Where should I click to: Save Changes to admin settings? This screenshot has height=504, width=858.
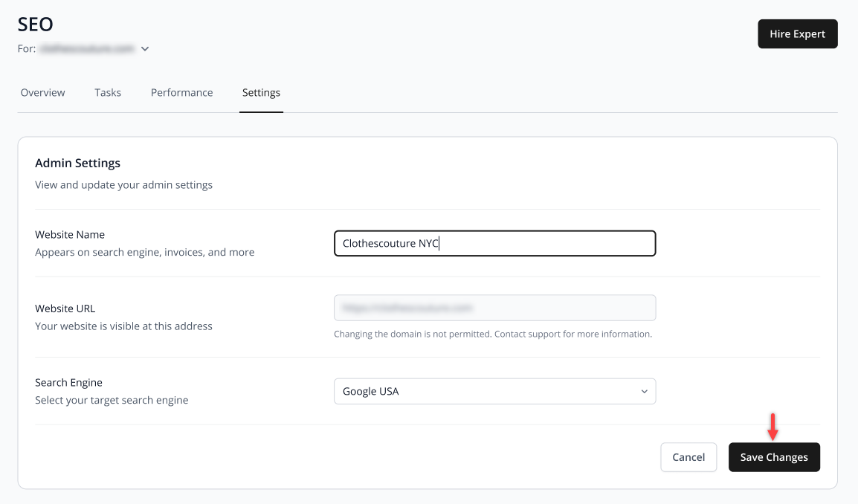(x=774, y=457)
